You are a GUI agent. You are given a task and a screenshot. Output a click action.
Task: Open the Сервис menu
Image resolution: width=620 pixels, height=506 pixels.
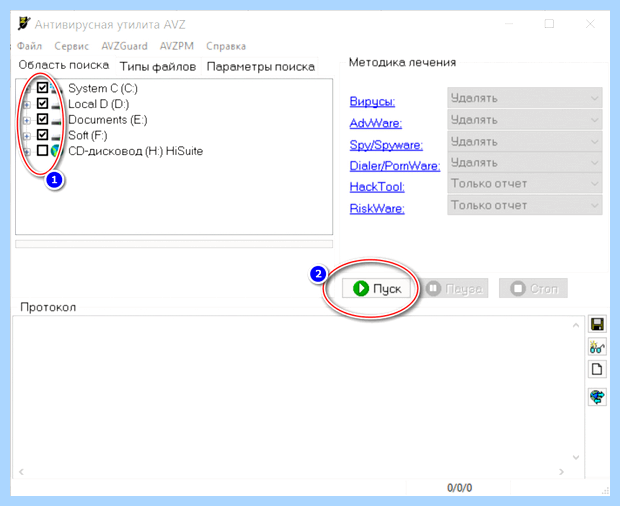72,46
